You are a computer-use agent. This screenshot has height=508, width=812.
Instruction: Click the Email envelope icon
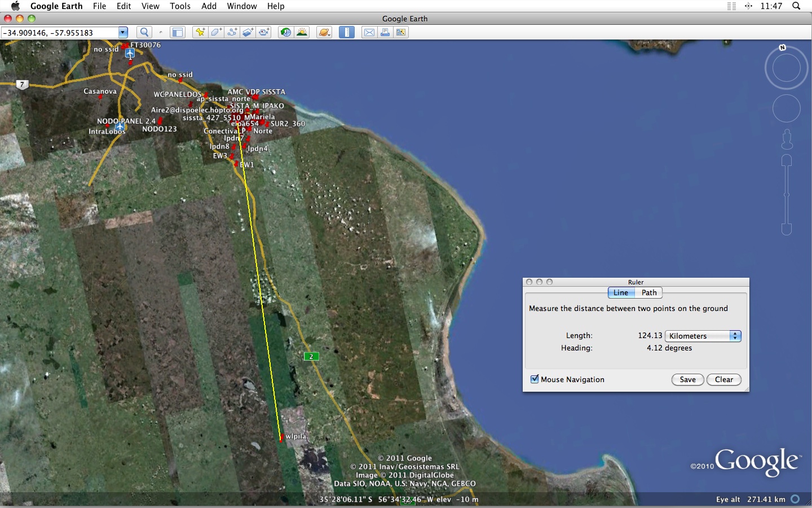coord(369,32)
